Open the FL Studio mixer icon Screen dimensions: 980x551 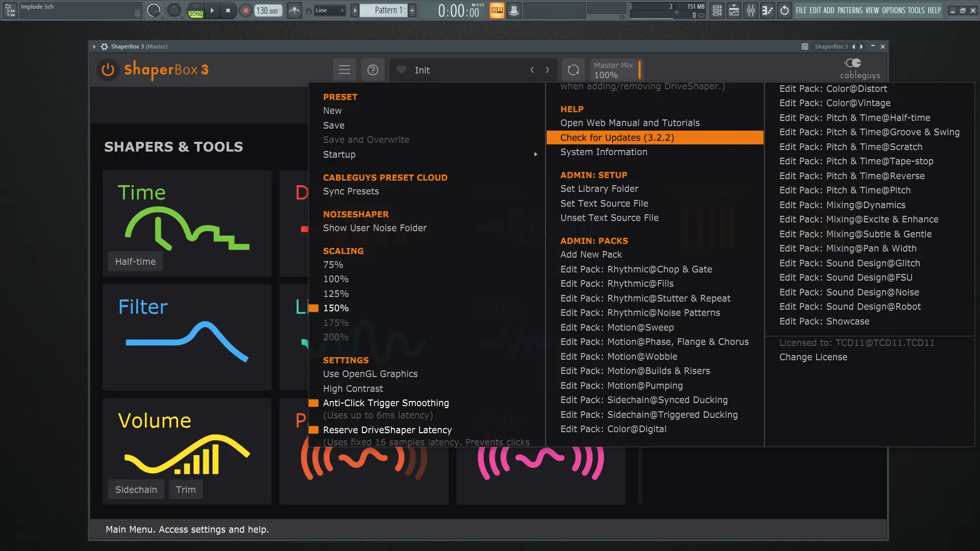[x=750, y=10]
